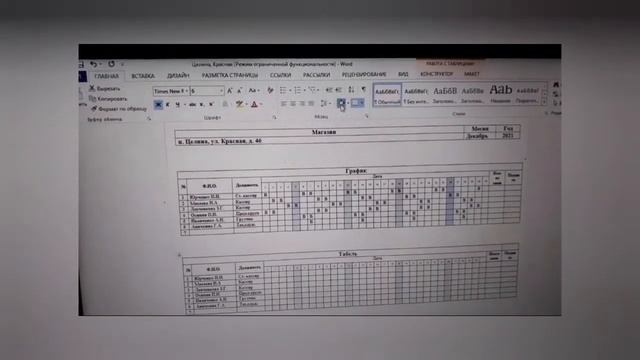The height and width of the screenshot is (360, 640).
Task: Click the Align right icon
Action: pyautogui.click(x=302, y=104)
